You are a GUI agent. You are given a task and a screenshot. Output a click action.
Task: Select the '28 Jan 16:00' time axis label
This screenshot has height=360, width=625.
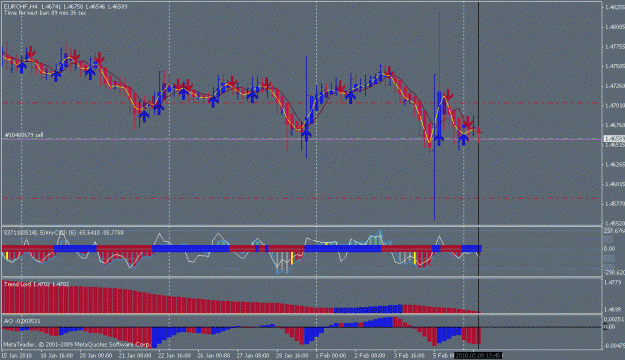(x=293, y=355)
